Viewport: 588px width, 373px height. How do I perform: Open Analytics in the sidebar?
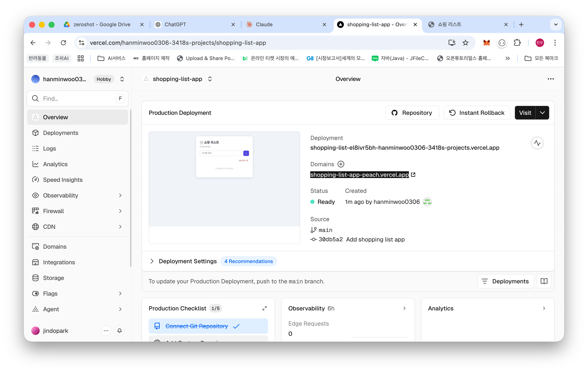[77, 164]
